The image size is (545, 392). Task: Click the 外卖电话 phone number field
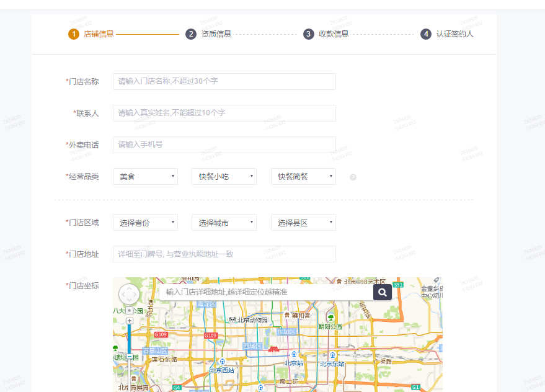(224, 145)
